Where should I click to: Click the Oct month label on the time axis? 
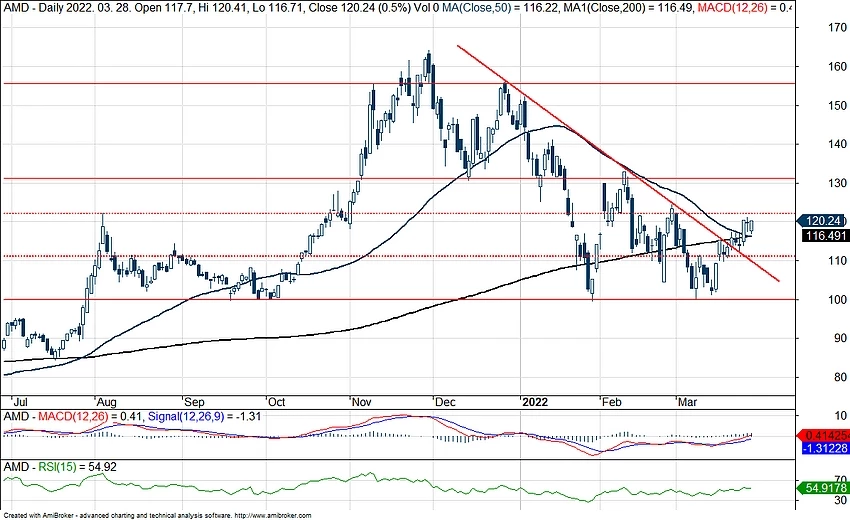[276, 402]
